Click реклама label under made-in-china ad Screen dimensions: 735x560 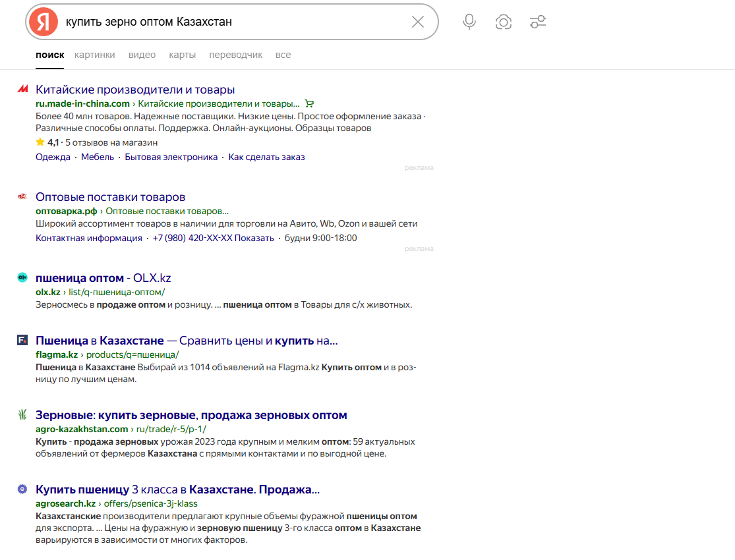(419, 167)
